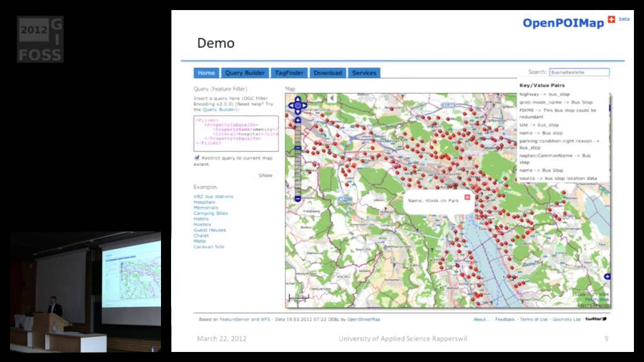This screenshot has width=644, height=362.
Task: Click the zoom slider handle
Action: pyautogui.click(x=297, y=148)
